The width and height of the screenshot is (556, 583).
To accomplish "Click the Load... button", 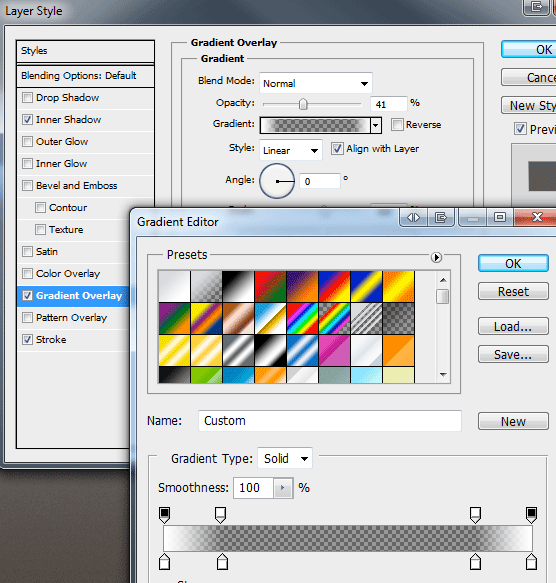I will point(513,326).
